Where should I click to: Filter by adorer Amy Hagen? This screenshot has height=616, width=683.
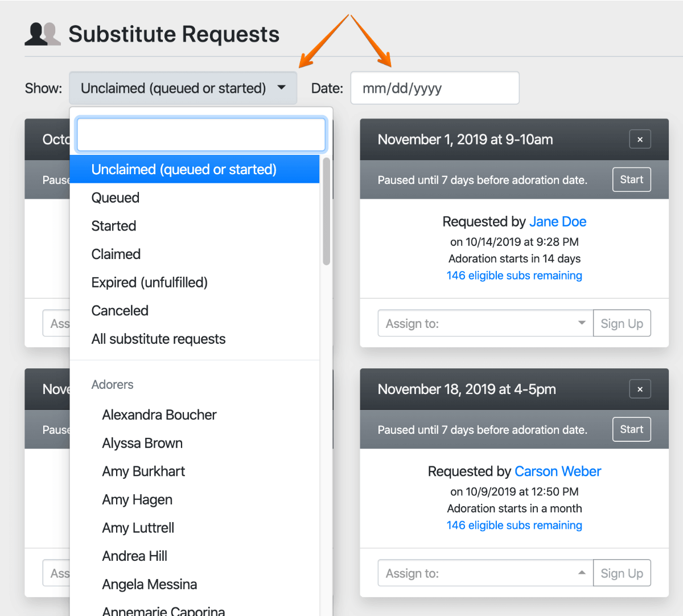[137, 500]
